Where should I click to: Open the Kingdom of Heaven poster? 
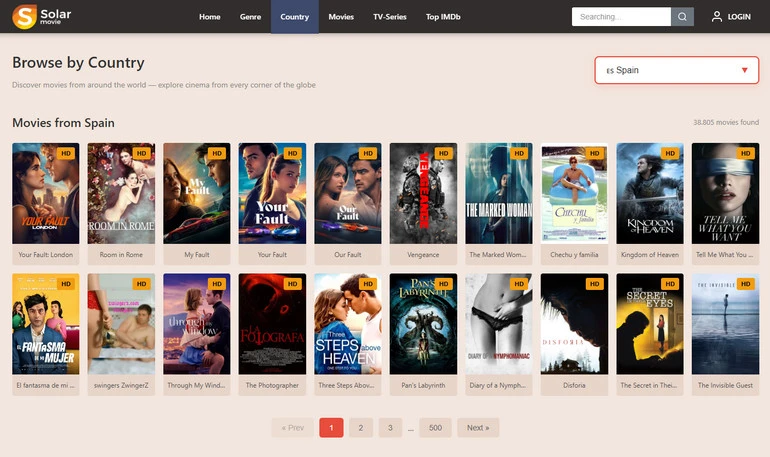(650, 193)
